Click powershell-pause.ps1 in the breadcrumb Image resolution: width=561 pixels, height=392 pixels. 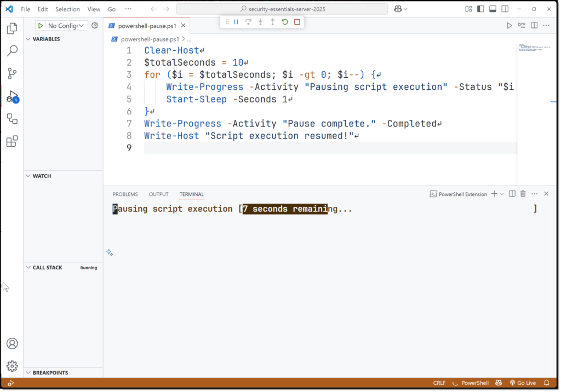pyautogui.click(x=150, y=39)
